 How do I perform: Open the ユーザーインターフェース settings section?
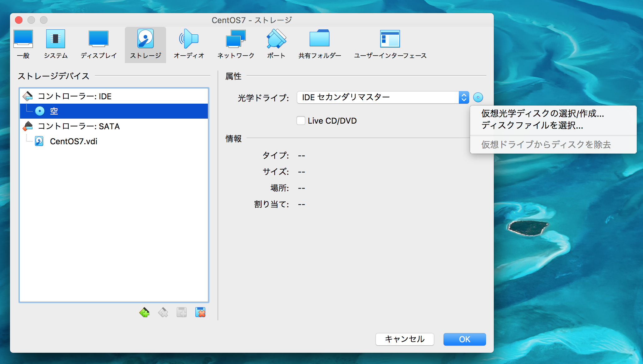[x=390, y=44]
